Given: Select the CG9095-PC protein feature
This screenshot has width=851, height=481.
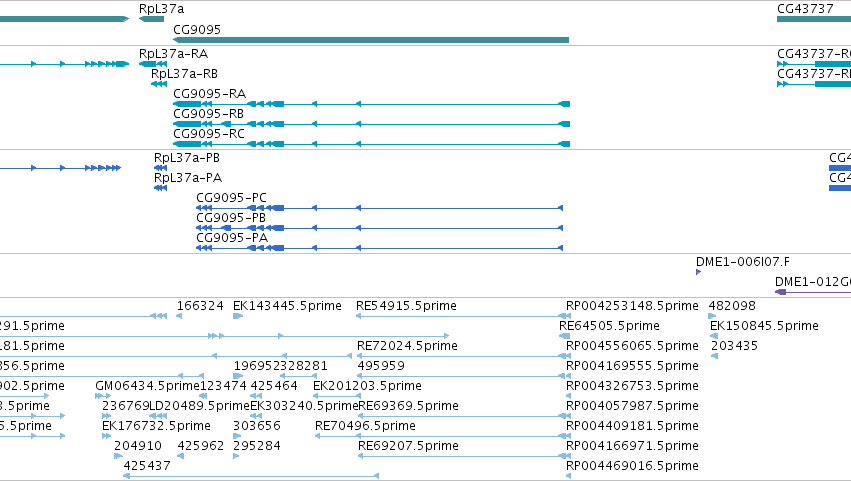Looking at the screenshot, I should tap(379, 208).
